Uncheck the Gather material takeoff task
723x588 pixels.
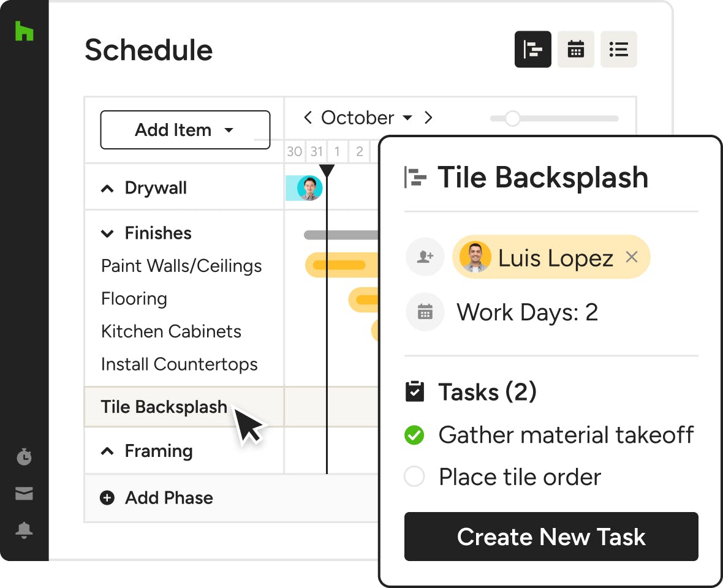tap(415, 435)
